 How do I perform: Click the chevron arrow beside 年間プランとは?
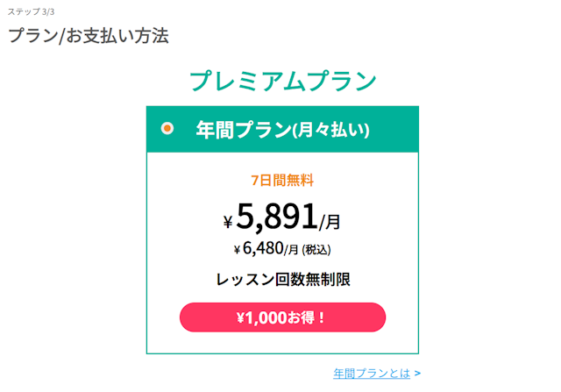417,374
